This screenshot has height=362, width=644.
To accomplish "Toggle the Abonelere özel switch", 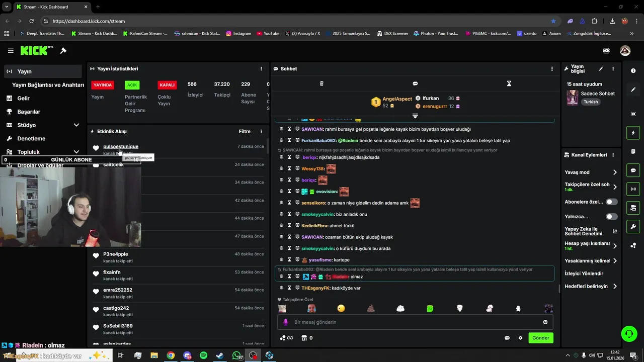I will click(611, 202).
